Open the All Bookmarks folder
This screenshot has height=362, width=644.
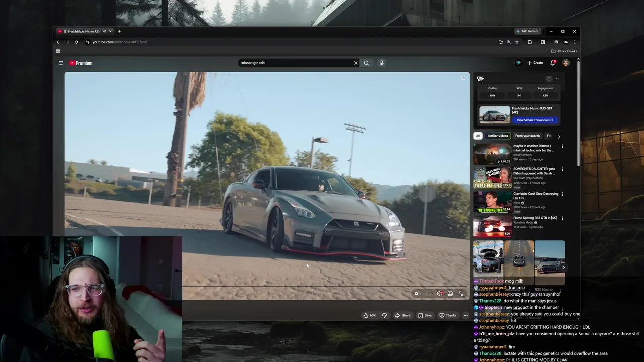click(564, 51)
